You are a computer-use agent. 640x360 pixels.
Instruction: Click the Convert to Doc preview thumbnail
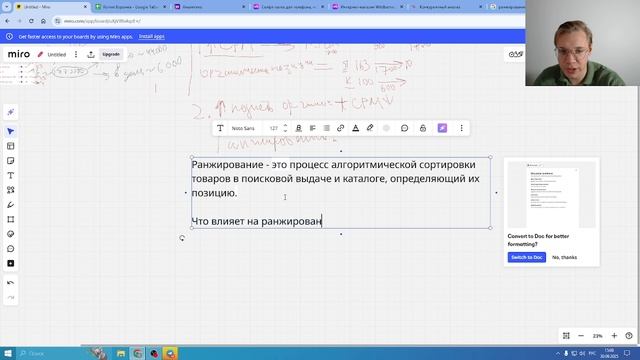pos(551,195)
